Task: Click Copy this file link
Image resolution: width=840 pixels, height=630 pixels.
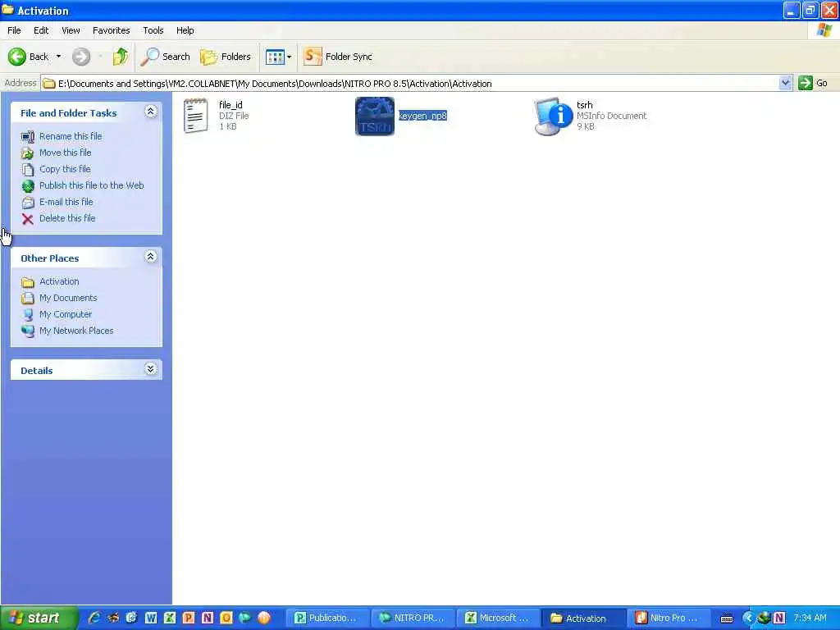Action: click(65, 169)
